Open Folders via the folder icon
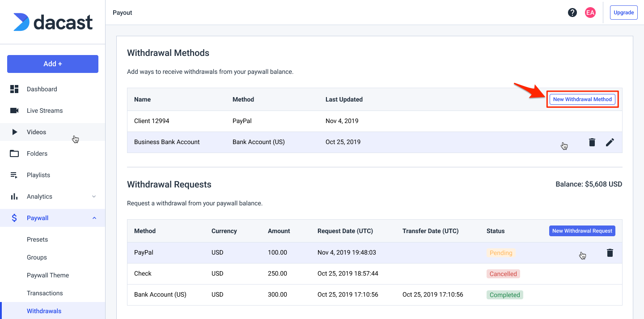The height and width of the screenshot is (319, 644). pos(15,153)
